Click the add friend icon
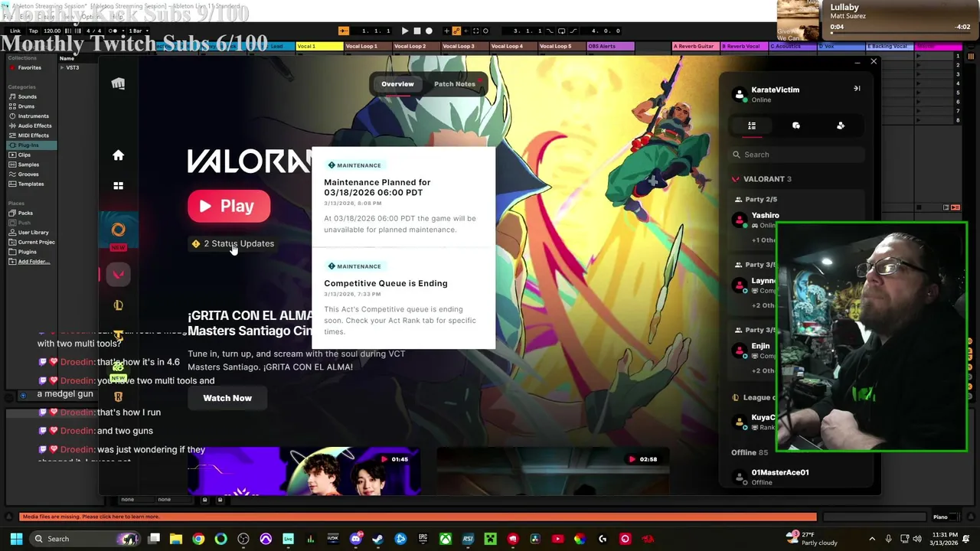 tap(841, 126)
